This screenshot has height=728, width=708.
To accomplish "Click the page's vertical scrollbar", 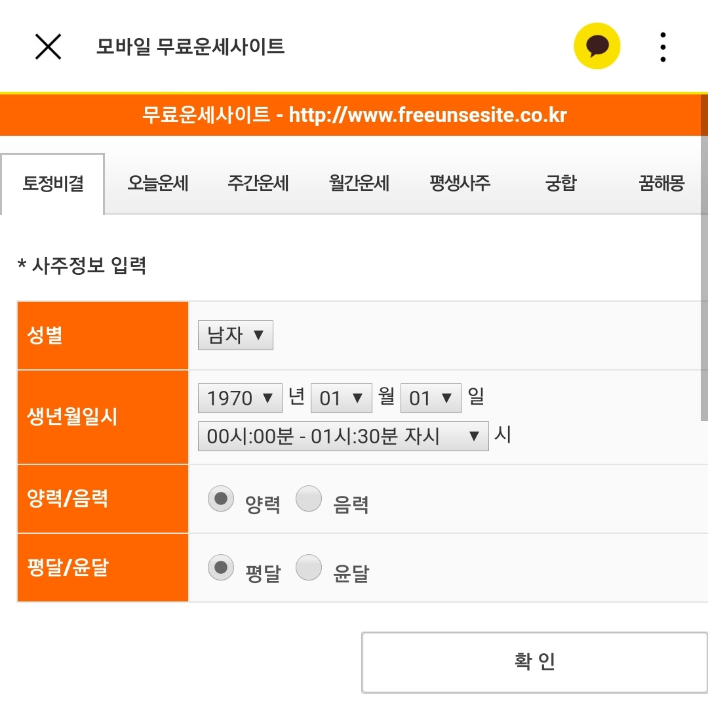I will pyautogui.click(x=704, y=258).
